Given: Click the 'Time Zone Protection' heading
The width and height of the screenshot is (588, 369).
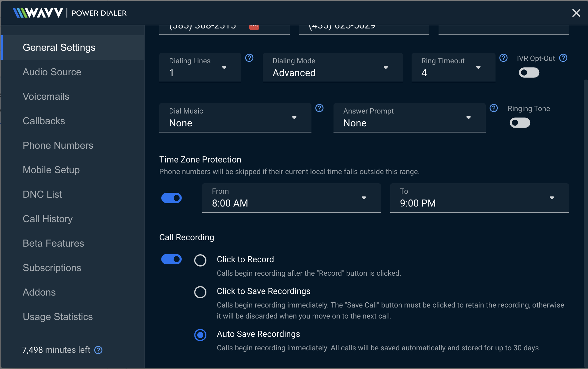Looking at the screenshot, I should coord(200,159).
